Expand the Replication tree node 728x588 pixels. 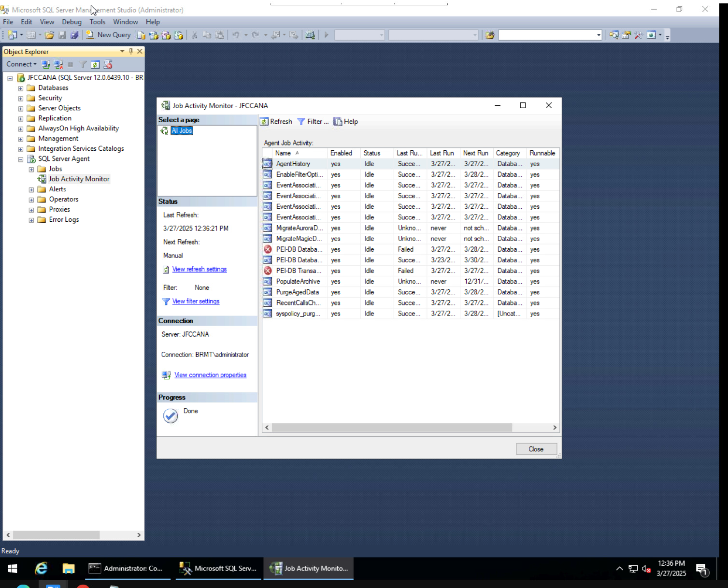[21, 119]
